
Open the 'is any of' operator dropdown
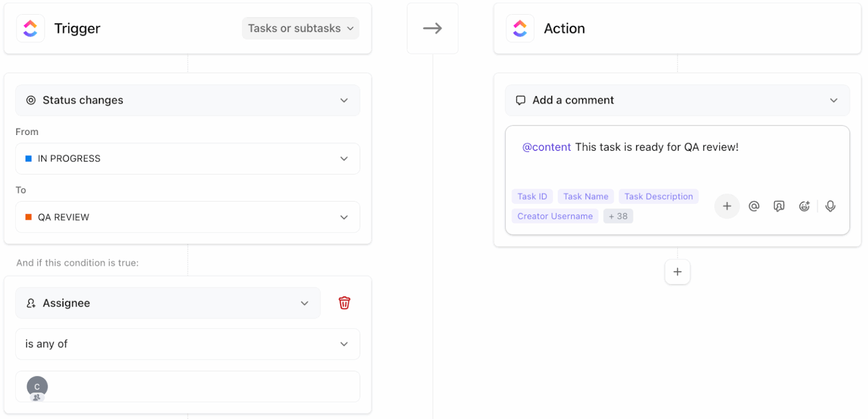click(x=188, y=344)
